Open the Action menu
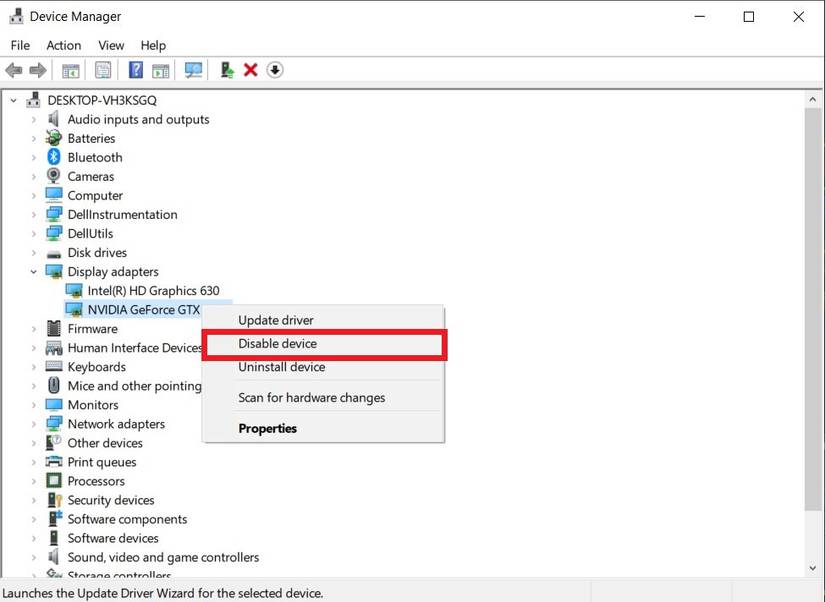Viewport: 825px width, 602px height. [x=63, y=45]
